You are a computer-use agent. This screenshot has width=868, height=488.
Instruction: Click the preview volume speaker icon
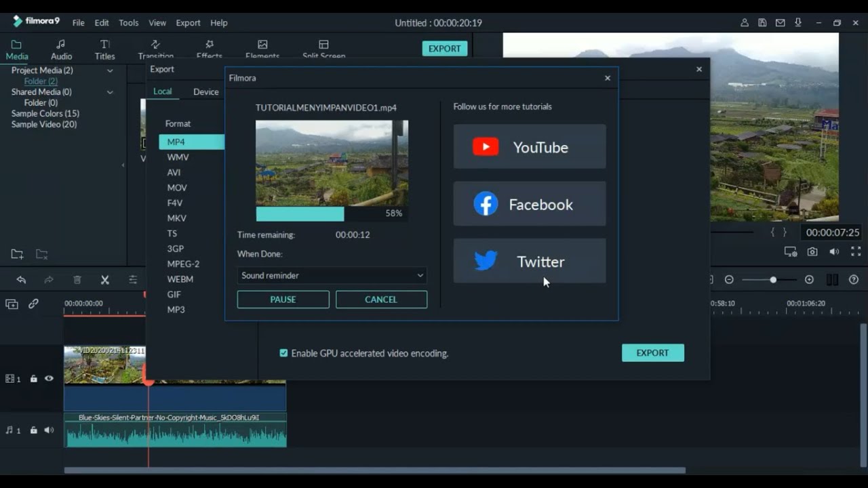point(834,251)
